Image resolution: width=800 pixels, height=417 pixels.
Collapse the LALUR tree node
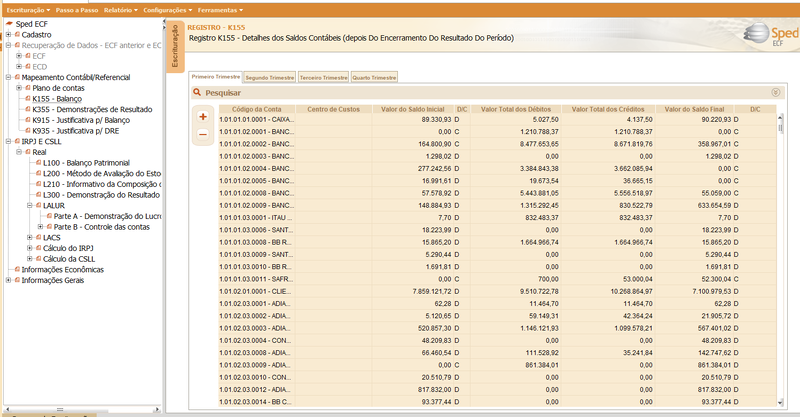pyautogui.click(x=30, y=206)
